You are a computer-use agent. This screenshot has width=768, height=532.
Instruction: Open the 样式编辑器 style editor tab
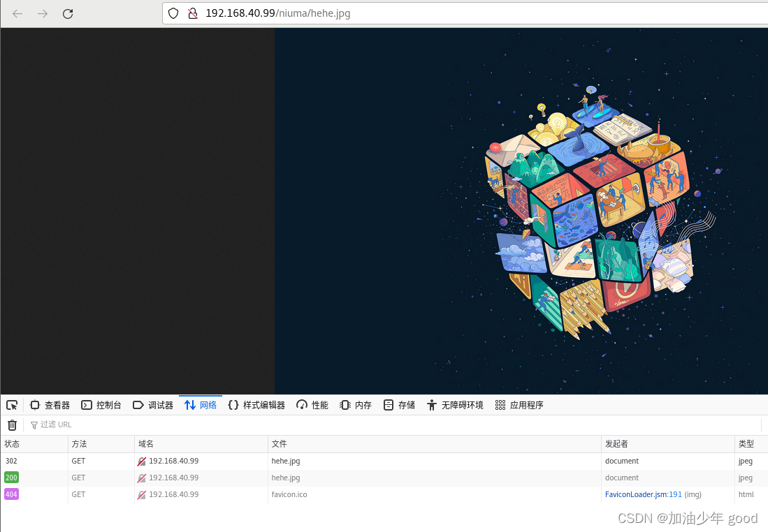click(256, 405)
